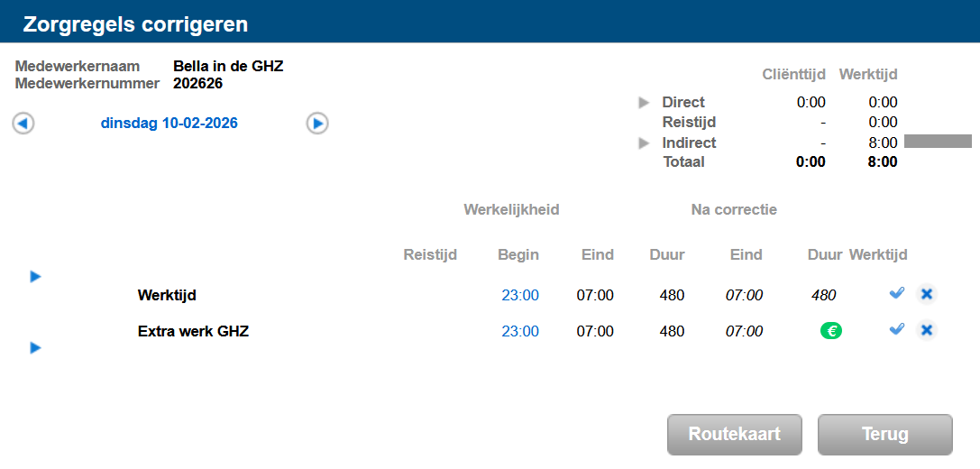Delete the Werktijd row
This screenshot has height=469, width=980.
(x=926, y=294)
